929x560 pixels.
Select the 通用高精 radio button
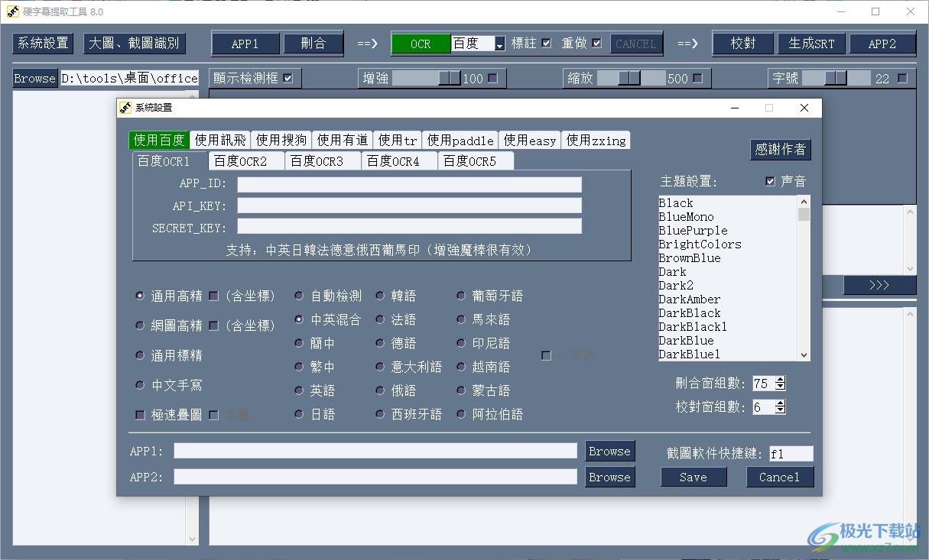click(x=139, y=296)
